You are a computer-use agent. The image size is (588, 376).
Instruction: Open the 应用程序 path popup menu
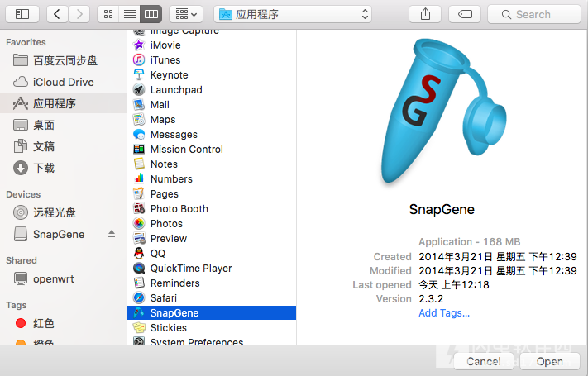[x=293, y=14]
